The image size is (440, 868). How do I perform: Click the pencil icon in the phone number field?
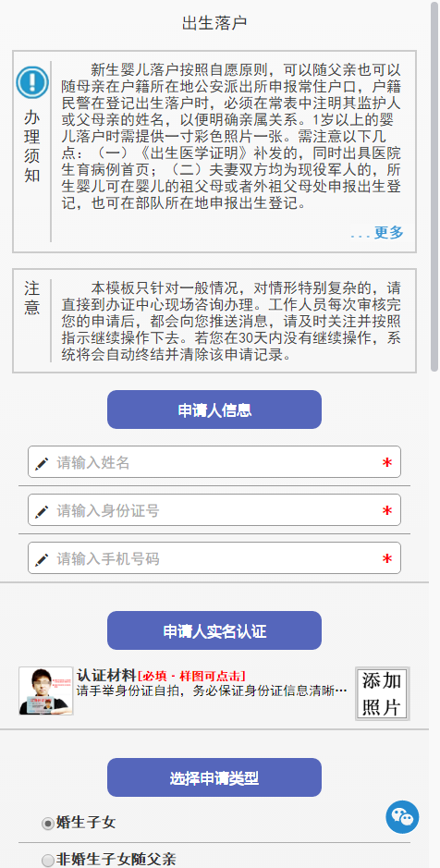42,559
